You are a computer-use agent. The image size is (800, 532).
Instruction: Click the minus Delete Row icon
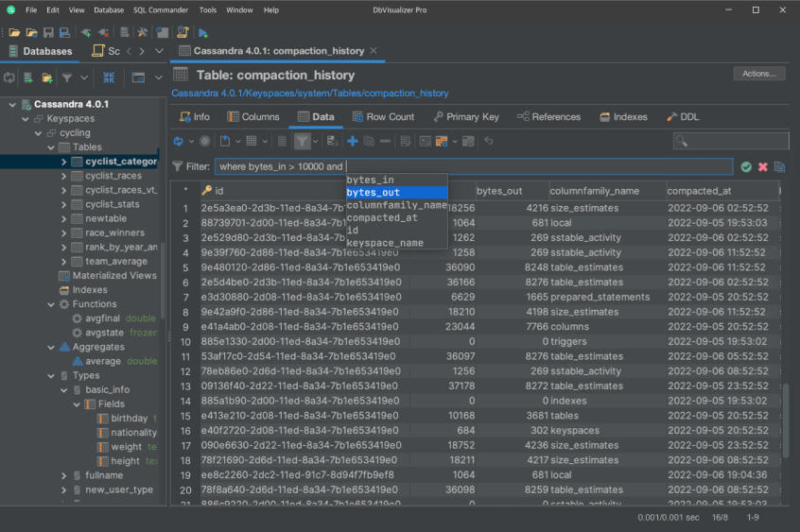385,142
